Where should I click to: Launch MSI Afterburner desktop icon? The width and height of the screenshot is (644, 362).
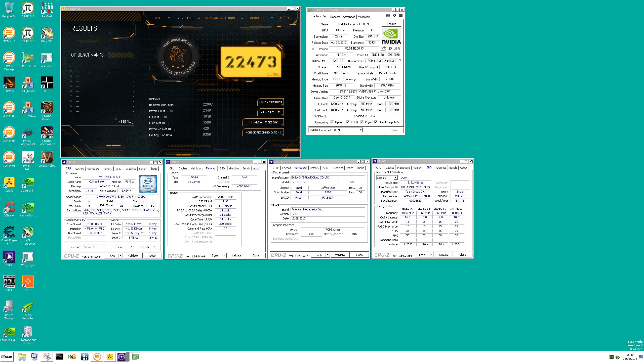28,235
